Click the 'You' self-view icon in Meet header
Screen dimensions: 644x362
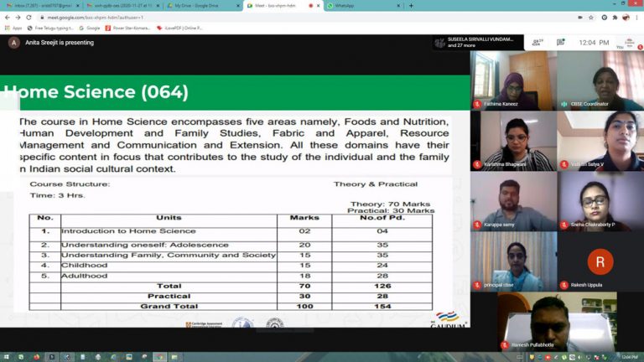pos(629,43)
